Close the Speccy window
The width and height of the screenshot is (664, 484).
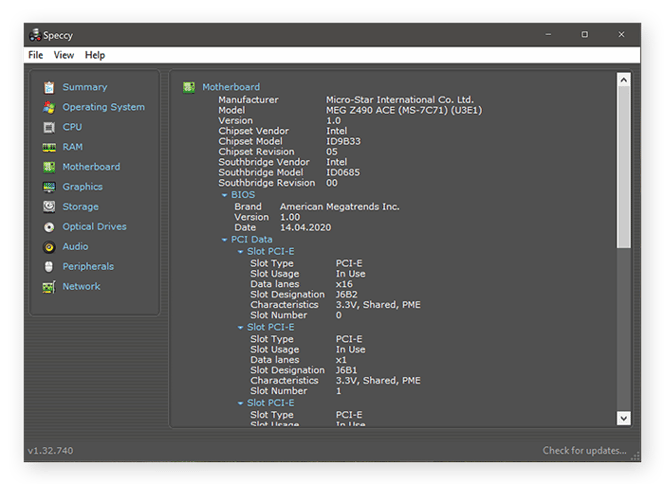(x=621, y=35)
